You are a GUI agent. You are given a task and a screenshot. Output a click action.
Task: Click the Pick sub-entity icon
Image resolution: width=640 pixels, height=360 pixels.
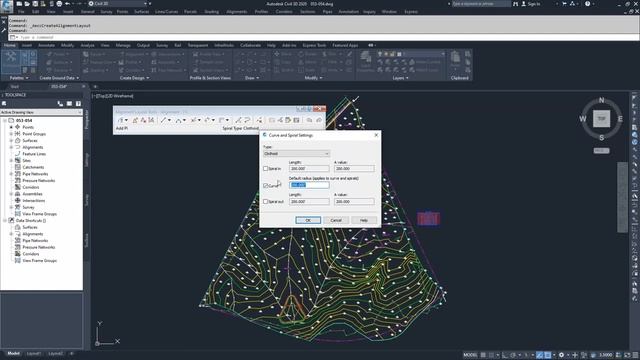click(280, 120)
